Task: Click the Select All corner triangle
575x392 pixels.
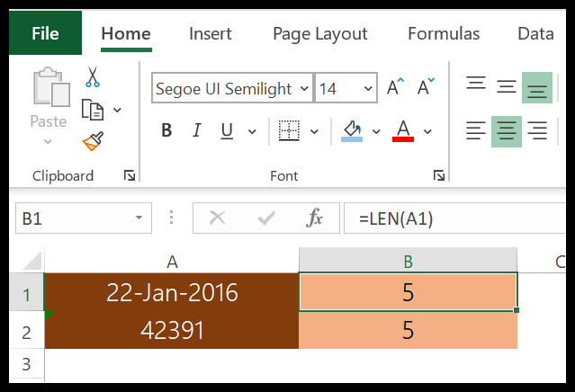Action: point(32,261)
